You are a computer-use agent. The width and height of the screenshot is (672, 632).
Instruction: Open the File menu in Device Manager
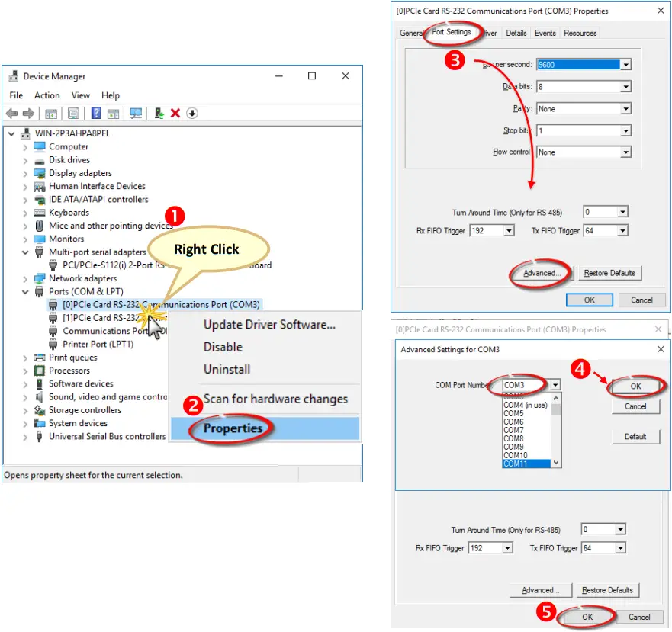click(16, 95)
